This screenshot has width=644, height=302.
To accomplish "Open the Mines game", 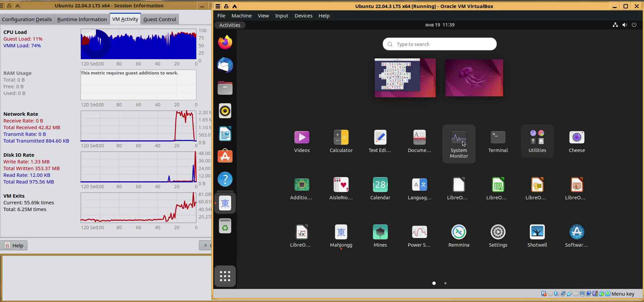I will pos(380,236).
